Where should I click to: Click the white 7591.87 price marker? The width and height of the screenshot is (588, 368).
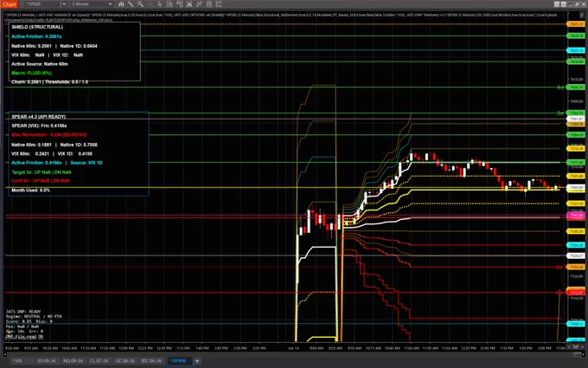click(x=576, y=119)
